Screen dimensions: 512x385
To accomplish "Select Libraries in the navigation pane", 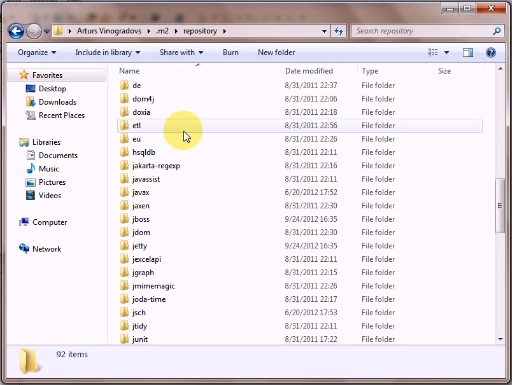I will (x=46, y=142).
